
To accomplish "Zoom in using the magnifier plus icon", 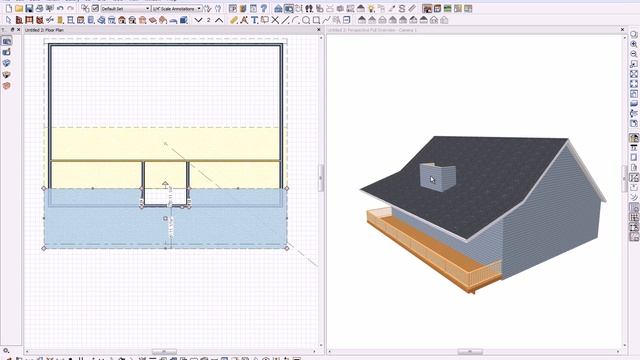I will click(634, 44).
